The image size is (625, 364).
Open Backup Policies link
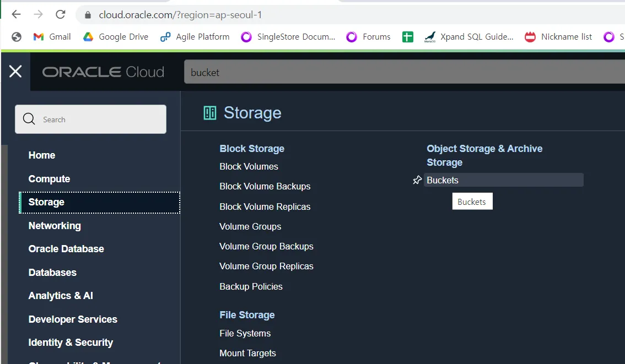(251, 286)
